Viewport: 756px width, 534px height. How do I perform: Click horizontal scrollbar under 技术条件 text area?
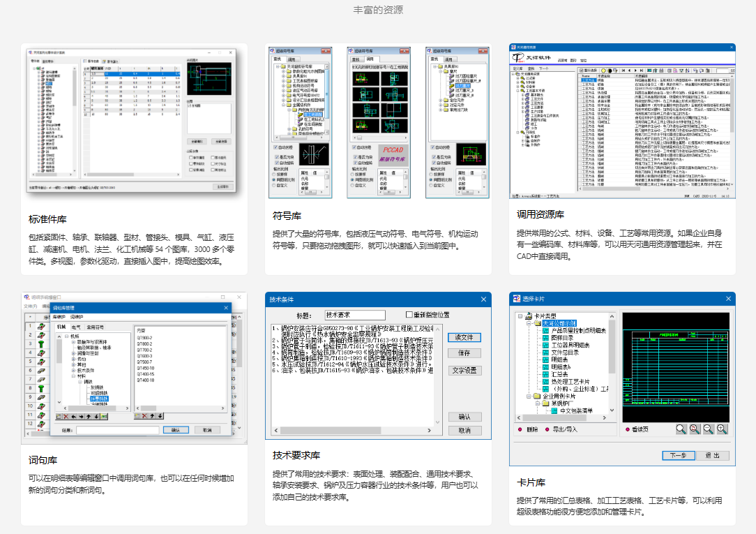tap(352, 430)
